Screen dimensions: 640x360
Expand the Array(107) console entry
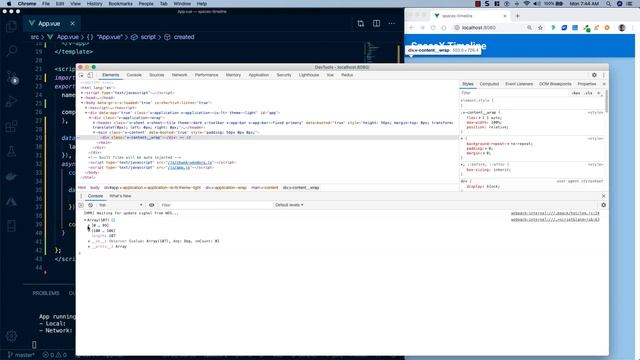(x=85, y=220)
